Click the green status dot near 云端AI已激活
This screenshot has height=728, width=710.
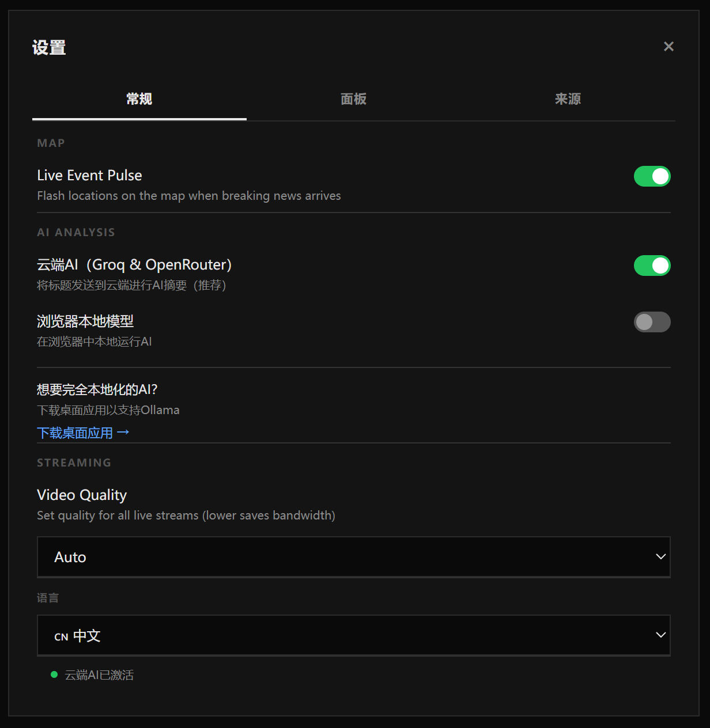point(54,674)
